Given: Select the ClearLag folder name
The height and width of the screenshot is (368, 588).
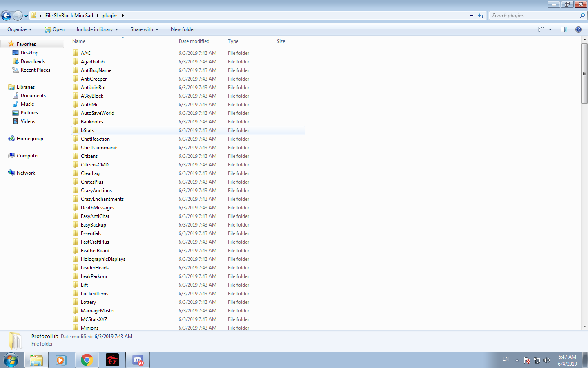Looking at the screenshot, I should tap(90, 173).
